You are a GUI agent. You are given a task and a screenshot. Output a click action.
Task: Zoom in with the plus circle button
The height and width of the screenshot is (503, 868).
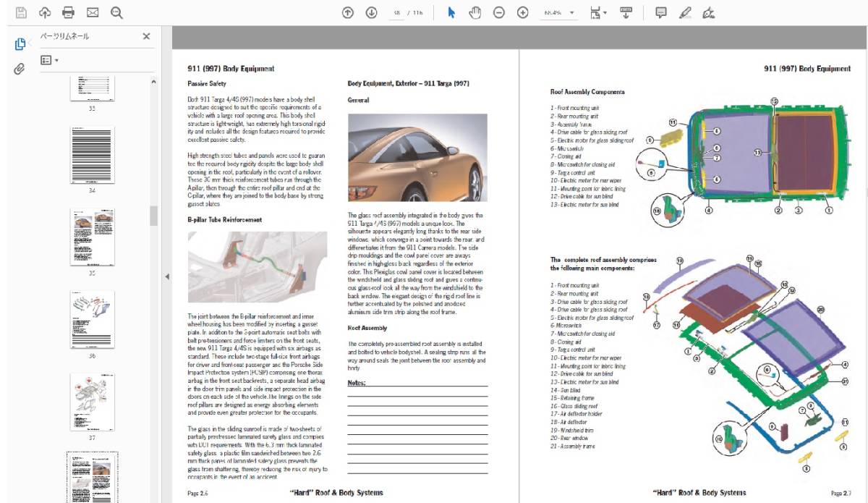coord(523,12)
